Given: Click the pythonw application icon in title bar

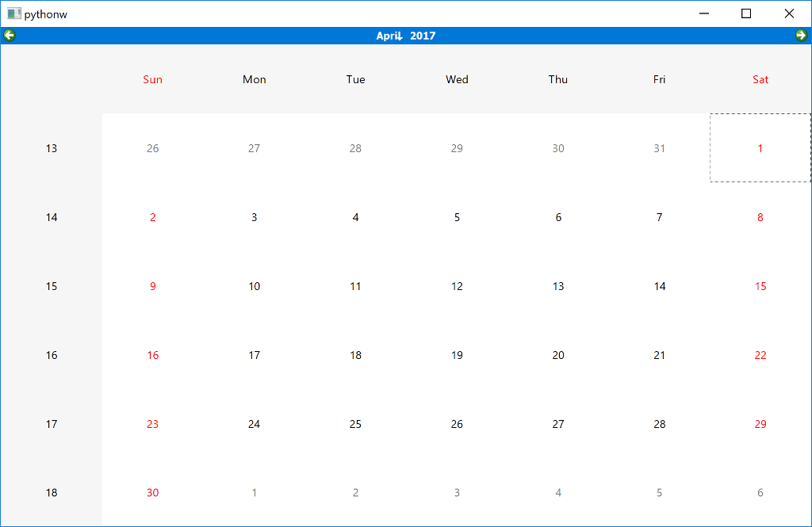Looking at the screenshot, I should 13,13.
